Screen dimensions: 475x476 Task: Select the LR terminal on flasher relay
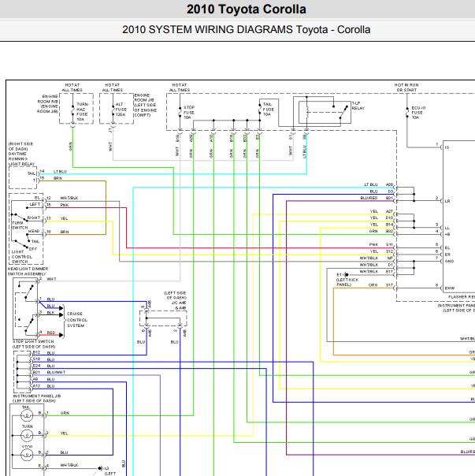pos(447,201)
